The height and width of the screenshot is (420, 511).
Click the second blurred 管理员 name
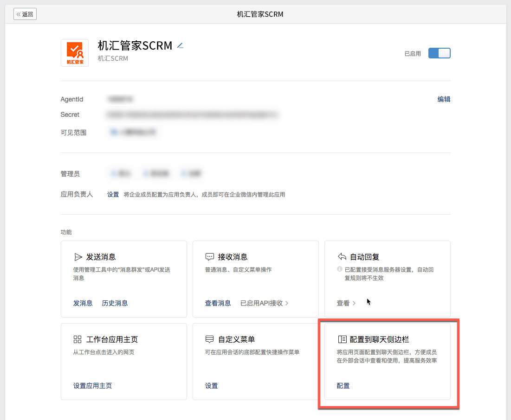(x=156, y=173)
